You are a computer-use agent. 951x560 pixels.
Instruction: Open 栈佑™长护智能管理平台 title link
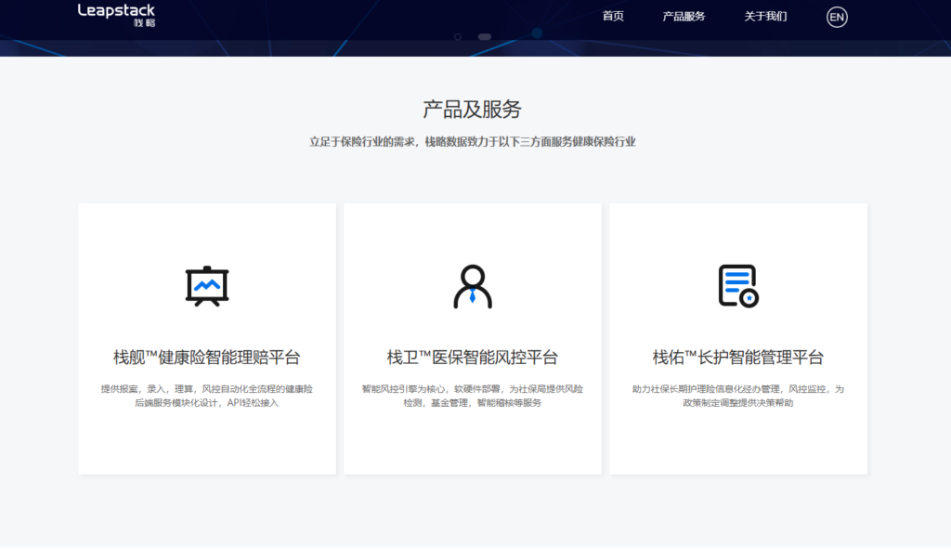tap(738, 358)
